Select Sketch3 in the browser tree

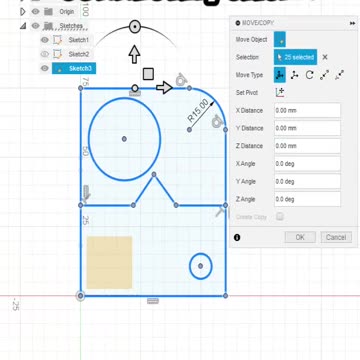pos(74,69)
